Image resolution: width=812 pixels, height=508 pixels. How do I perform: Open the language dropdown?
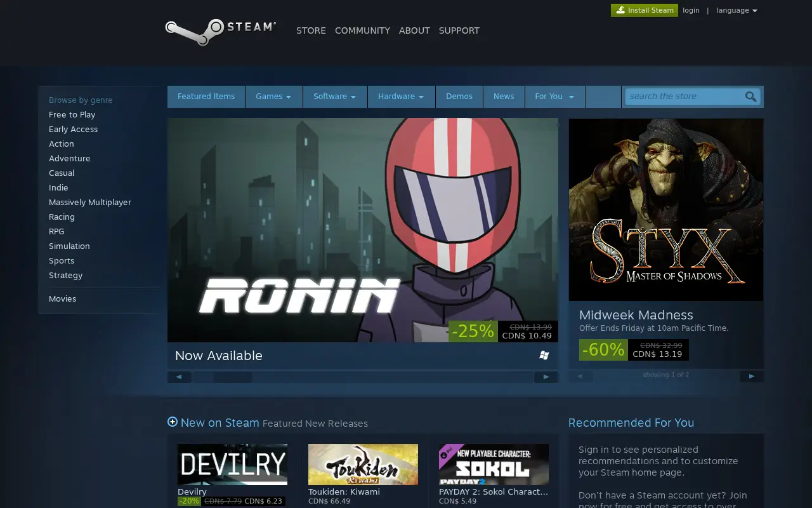(x=737, y=10)
